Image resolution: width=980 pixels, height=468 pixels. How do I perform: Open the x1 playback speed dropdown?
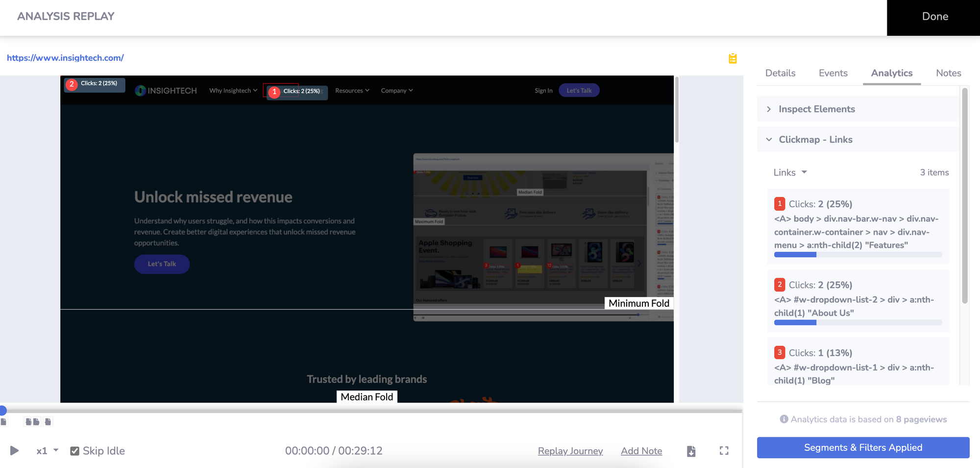pos(48,451)
